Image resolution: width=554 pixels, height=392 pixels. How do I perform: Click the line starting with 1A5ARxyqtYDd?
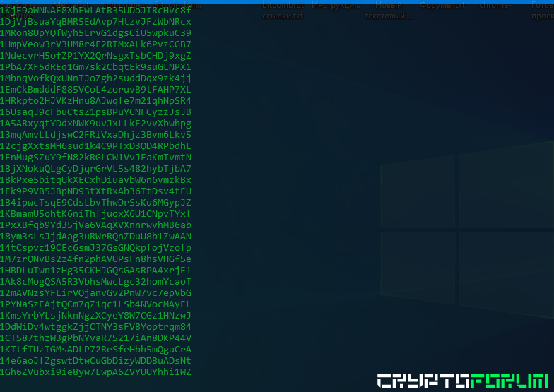pos(95,123)
